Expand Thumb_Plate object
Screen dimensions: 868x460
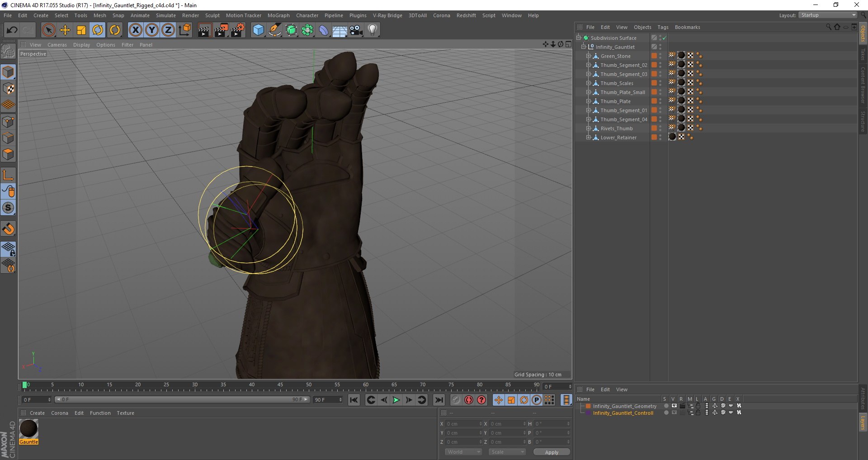[x=588, y=101]
